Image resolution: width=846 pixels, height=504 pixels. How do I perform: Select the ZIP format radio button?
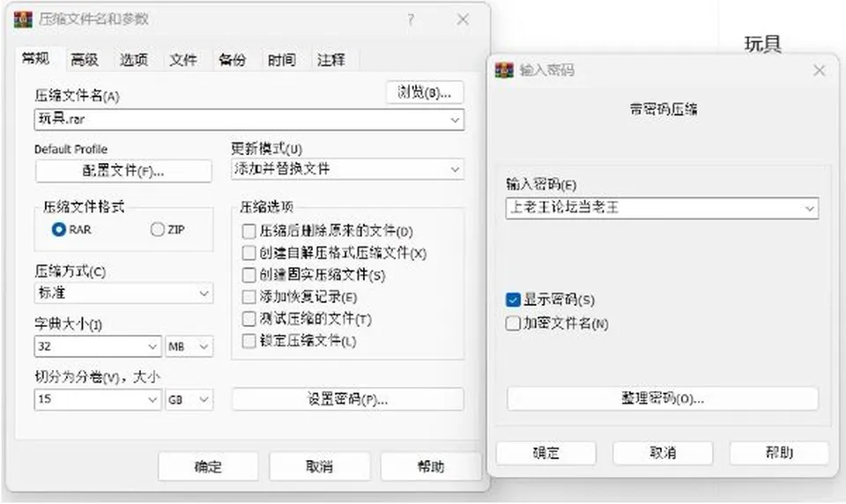click(157, 229)
